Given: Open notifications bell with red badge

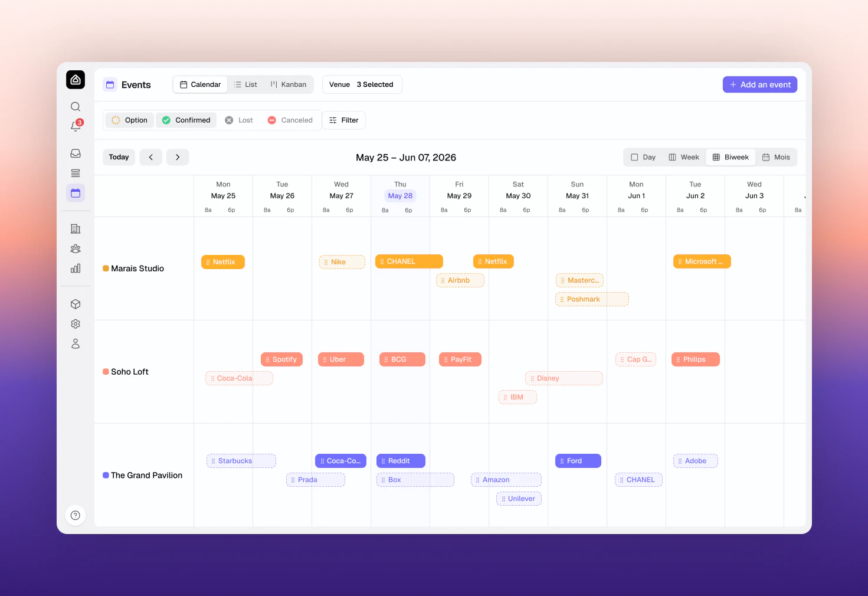Looking at the screenshot, I should tap(76, 126).
